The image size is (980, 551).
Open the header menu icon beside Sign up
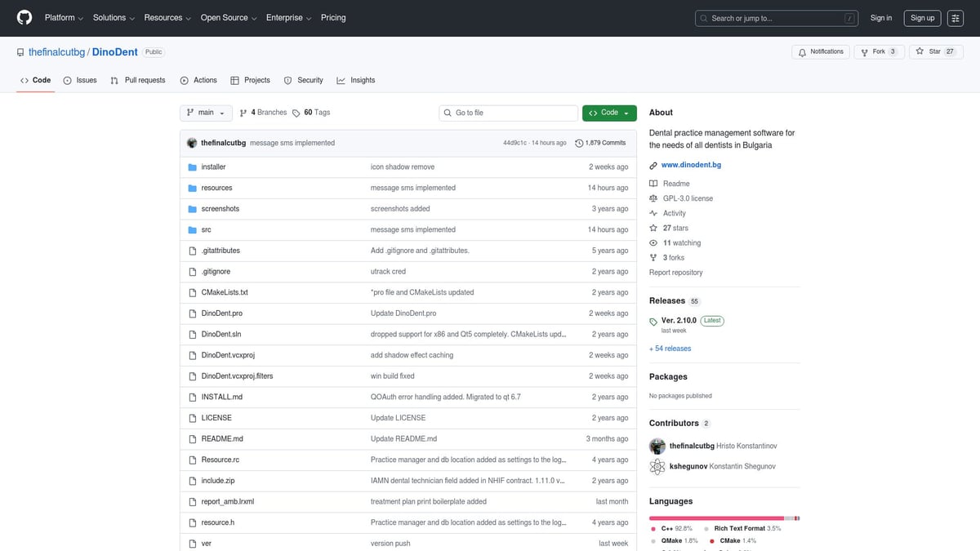pos(955,18)
